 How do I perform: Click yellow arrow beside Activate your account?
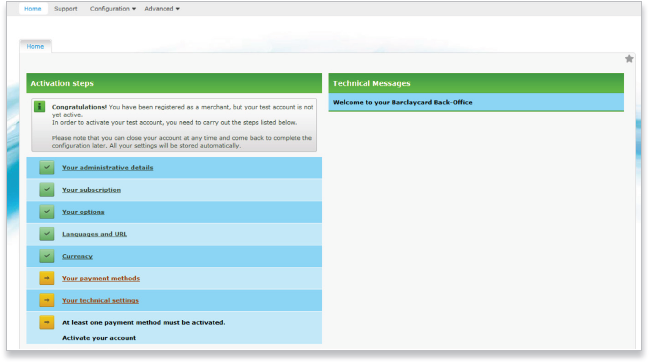(47, 322)
